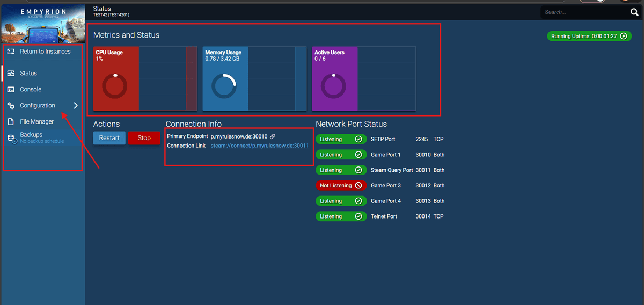Click the '0 / 6' active users value
This screenshot has height=305, width=644.
pyautogui.click(x=320, y=59)
